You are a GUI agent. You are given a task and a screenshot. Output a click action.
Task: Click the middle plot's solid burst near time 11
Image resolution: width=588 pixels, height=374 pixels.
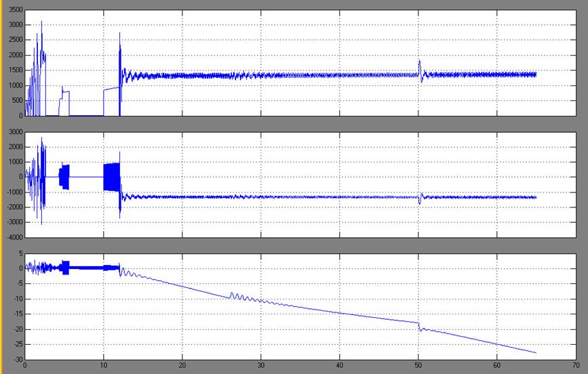pyautogui.click(x=111, y=177)
